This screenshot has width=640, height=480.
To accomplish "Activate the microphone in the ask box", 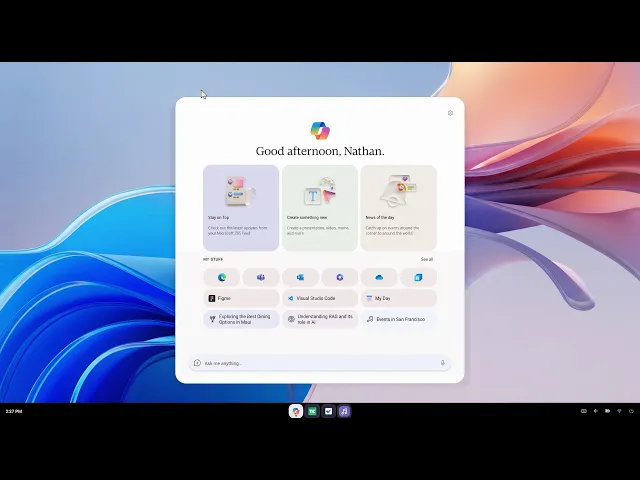I will point(442,363).
